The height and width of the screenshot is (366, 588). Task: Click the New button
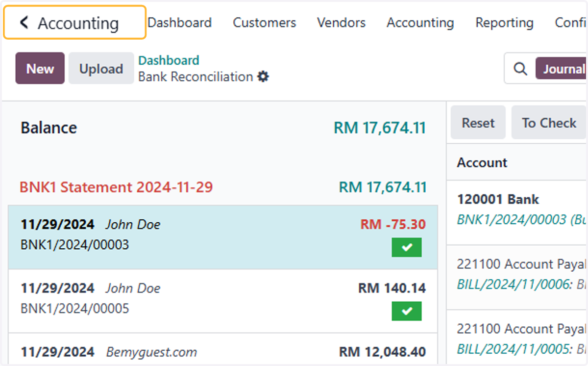pos(40,68)
